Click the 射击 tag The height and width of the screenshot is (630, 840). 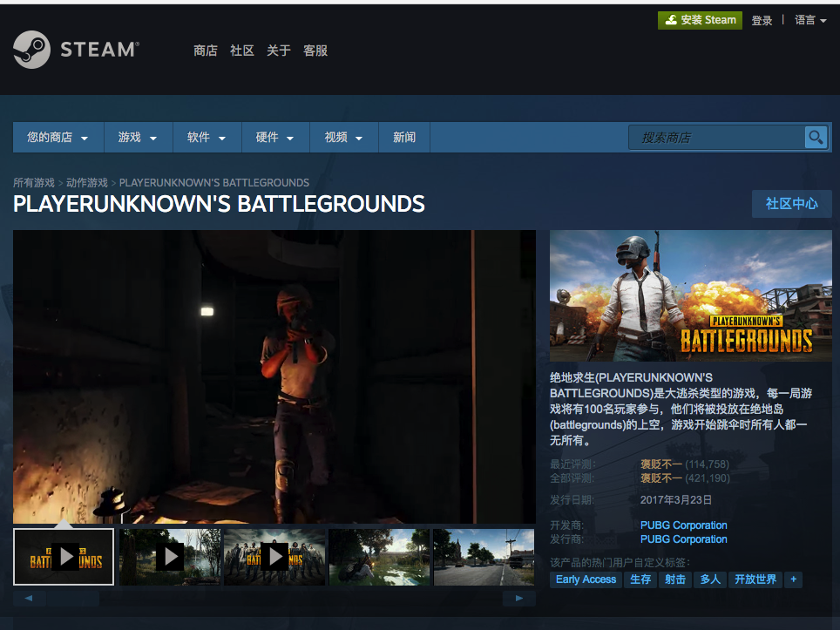coord(675,579)
